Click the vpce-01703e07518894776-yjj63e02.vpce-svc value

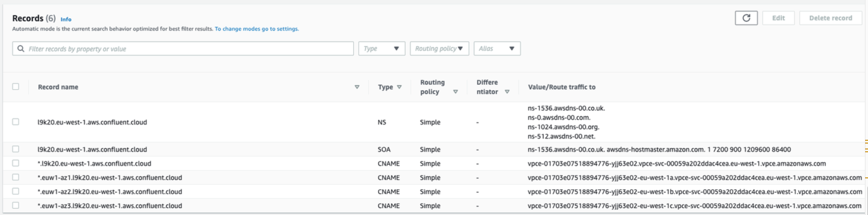click(677, 164)
